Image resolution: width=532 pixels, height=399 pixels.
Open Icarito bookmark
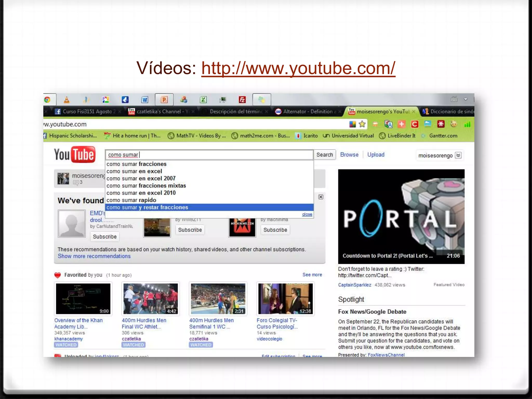307,136
